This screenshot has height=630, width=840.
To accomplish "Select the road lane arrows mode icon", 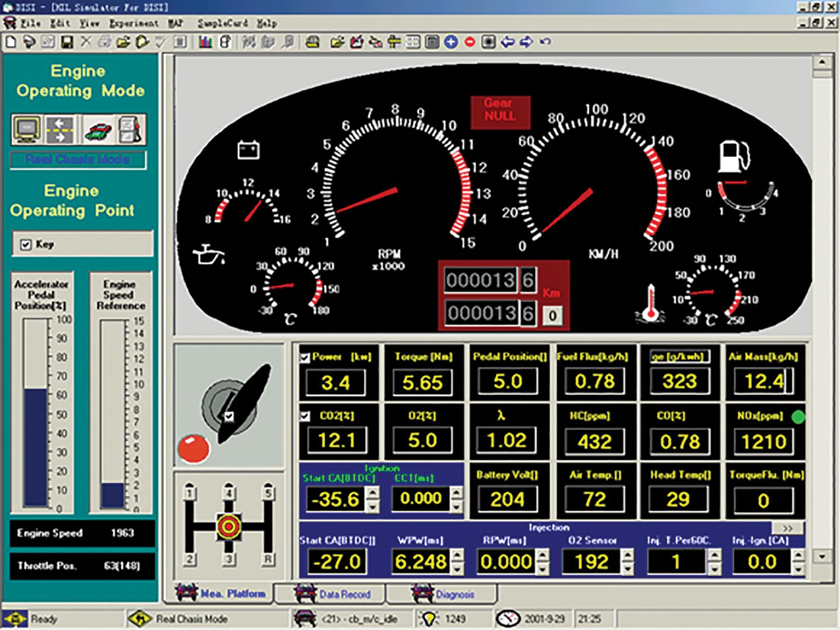I will (x=60, y=130).
